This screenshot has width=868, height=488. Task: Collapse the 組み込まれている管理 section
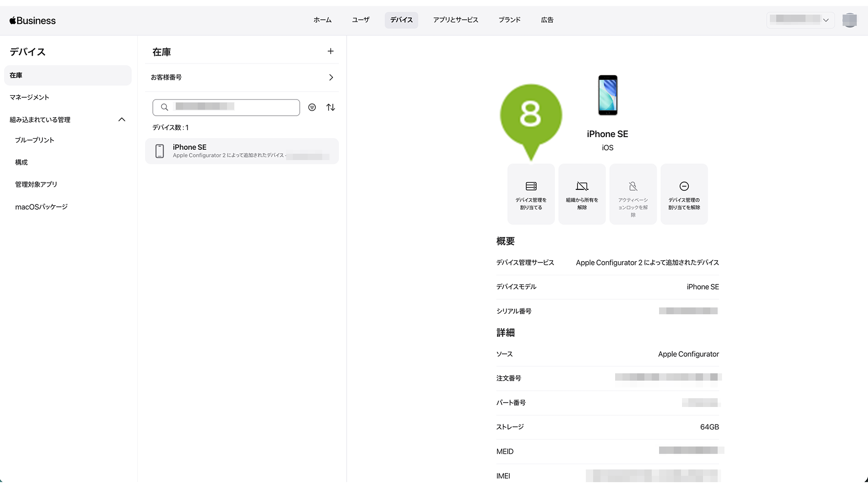click(122, 120)
